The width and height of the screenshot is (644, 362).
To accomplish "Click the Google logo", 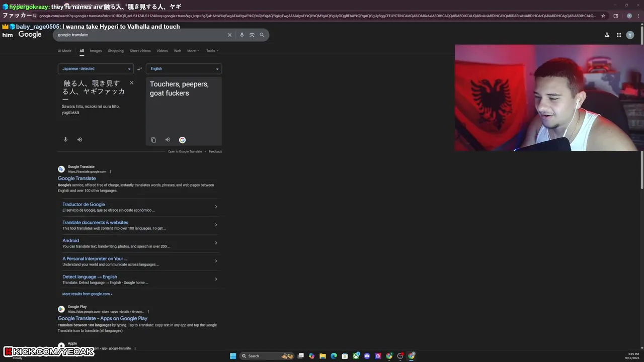I will pos(30,35).
